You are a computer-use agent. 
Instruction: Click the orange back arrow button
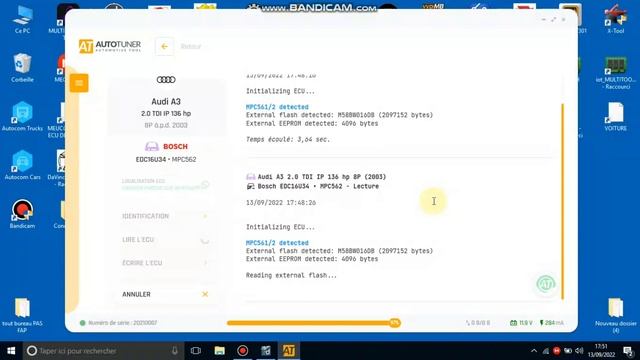pos(164,47)
